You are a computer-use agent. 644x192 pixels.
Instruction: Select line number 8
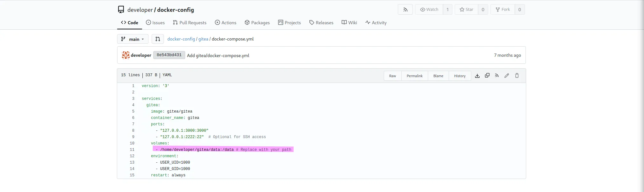(x=133, y=130)
